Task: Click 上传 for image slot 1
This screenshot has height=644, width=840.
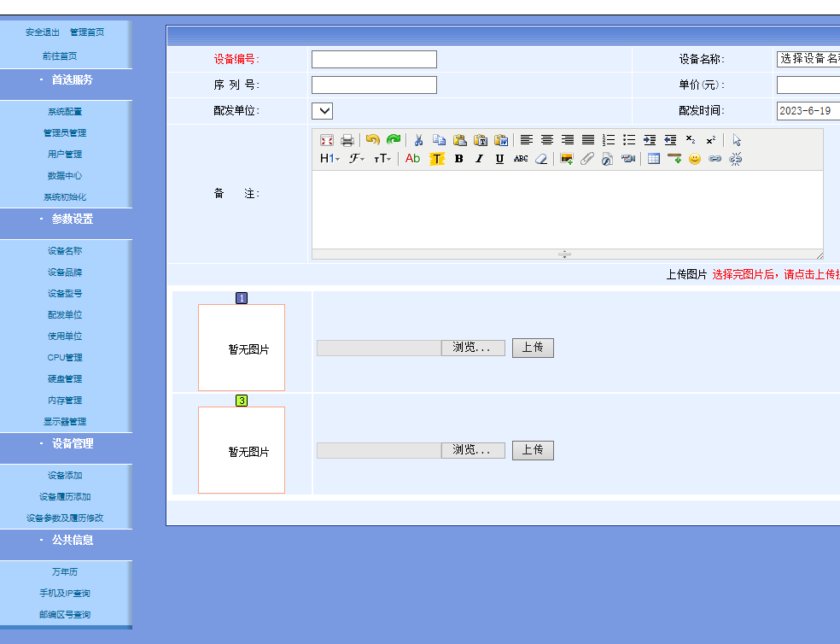Action: [533, 348]
